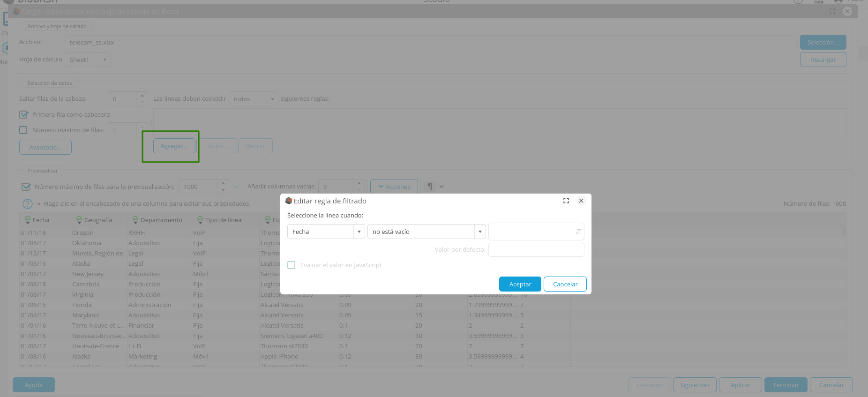The width and height of the screenshot is (868, 397).
Task: Click the Aceptar button
Action: click(520, 284)
